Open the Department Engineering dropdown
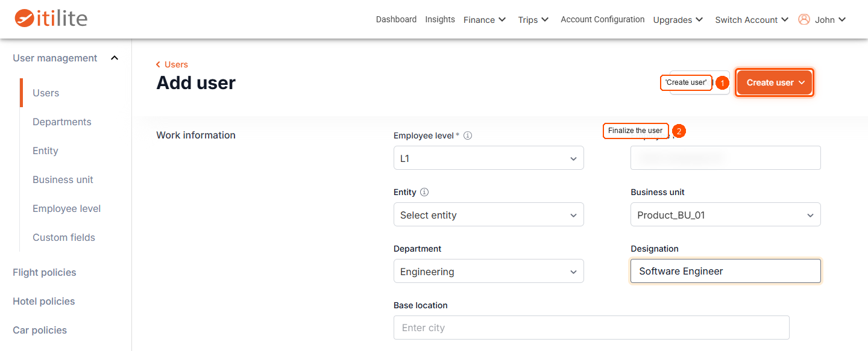This screenshot has width=868, height=351. tap(489, 271)
